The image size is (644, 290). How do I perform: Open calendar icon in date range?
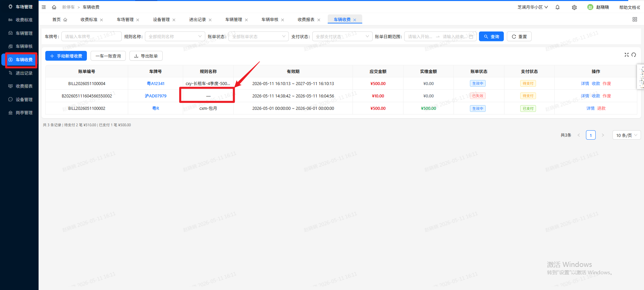tap(471, 37)
